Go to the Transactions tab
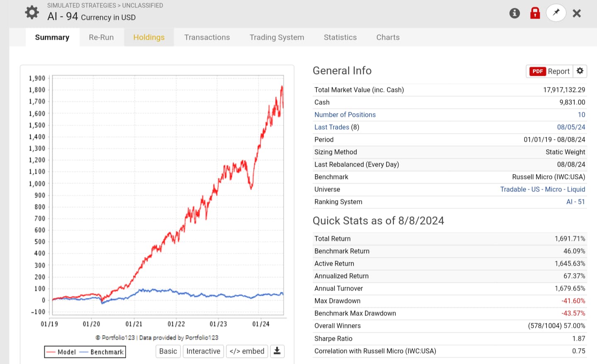 coord(207,37)
